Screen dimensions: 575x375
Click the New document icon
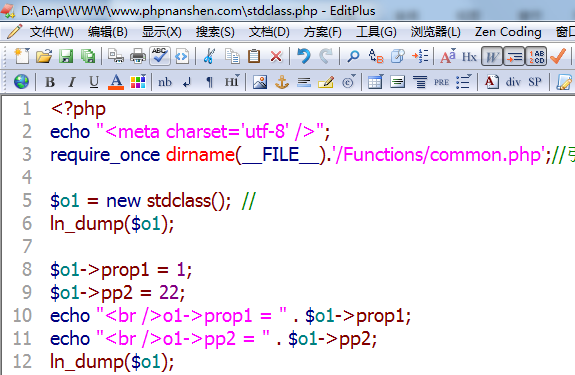tap(22, 56)
